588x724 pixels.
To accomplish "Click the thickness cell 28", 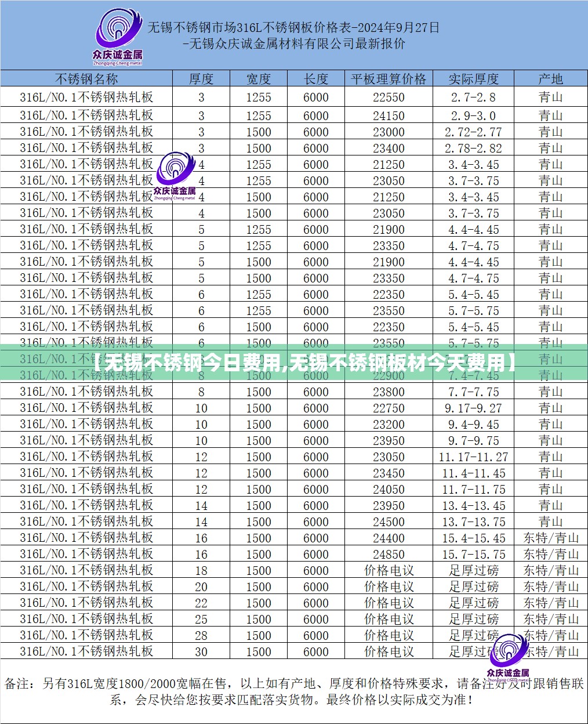I will click(201, 635).
